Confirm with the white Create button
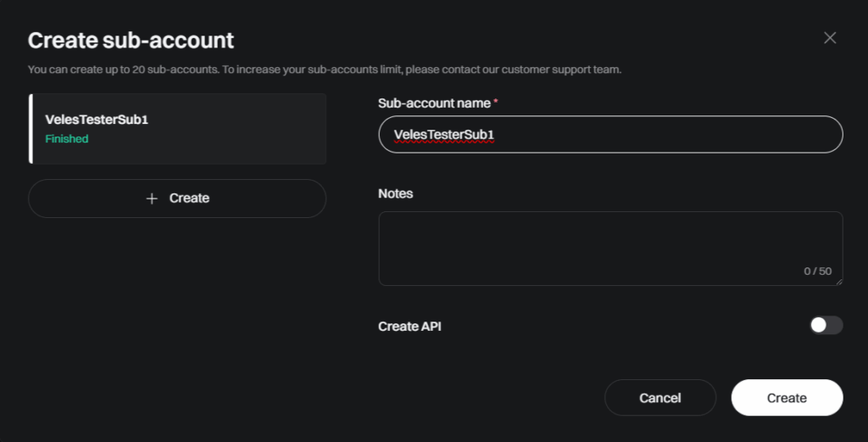The image size is (868, 442). pos(787,398)
